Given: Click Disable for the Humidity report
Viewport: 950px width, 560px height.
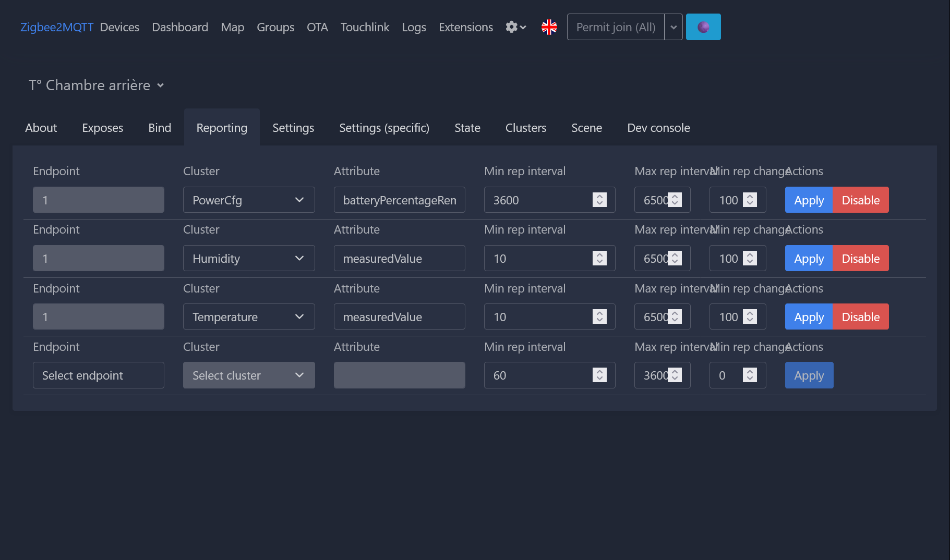Looking at the screenshot, I should (x=860, y=259).
